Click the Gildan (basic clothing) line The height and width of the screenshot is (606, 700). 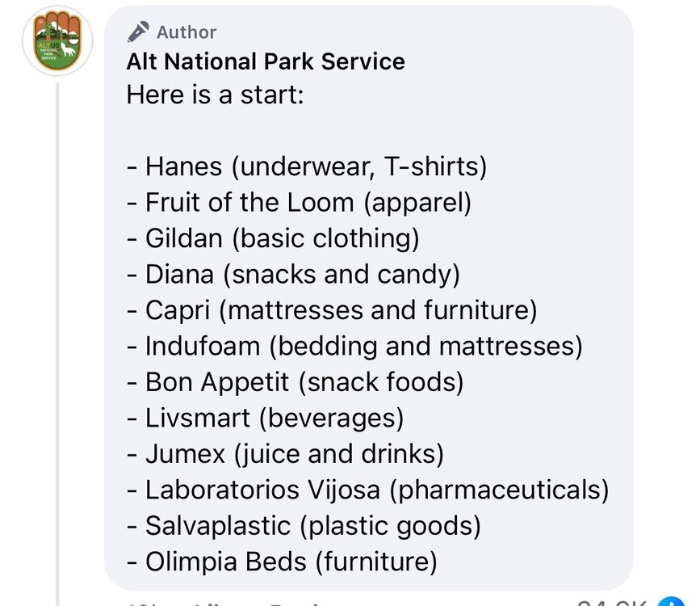pos(273,238)
